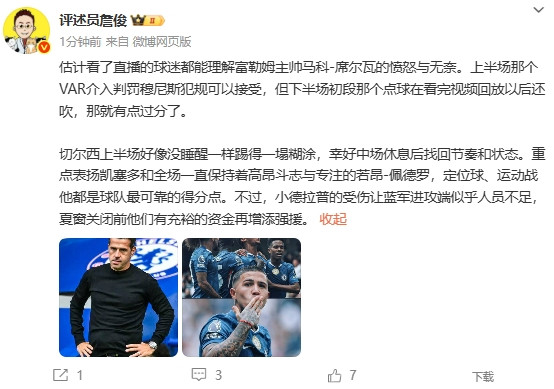Click the level II tag beside crown
The height and width of the screenshot is (389, 554).
155,20
